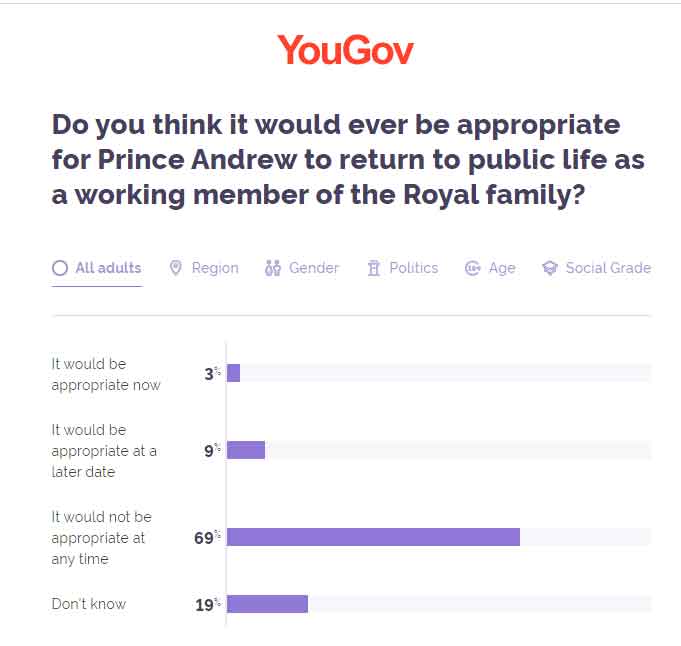Select the Gender filter tab
The image size is (681, 646).
tap(314, 268)
